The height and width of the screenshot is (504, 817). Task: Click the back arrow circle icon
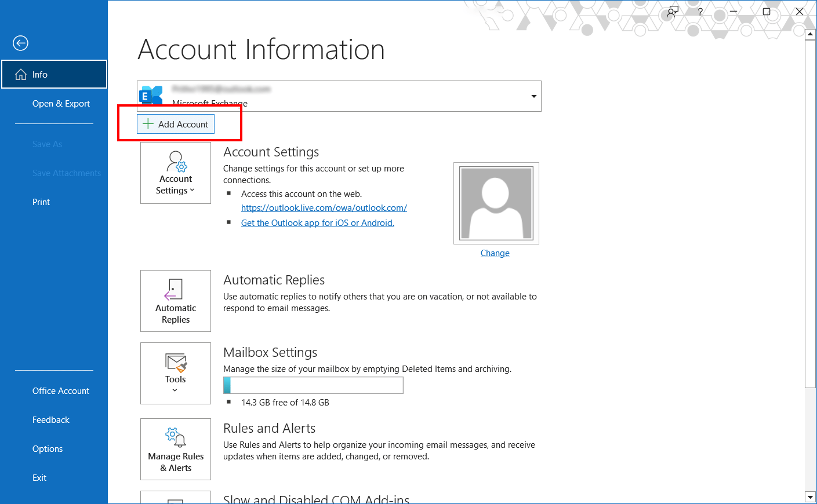(20, 43)
